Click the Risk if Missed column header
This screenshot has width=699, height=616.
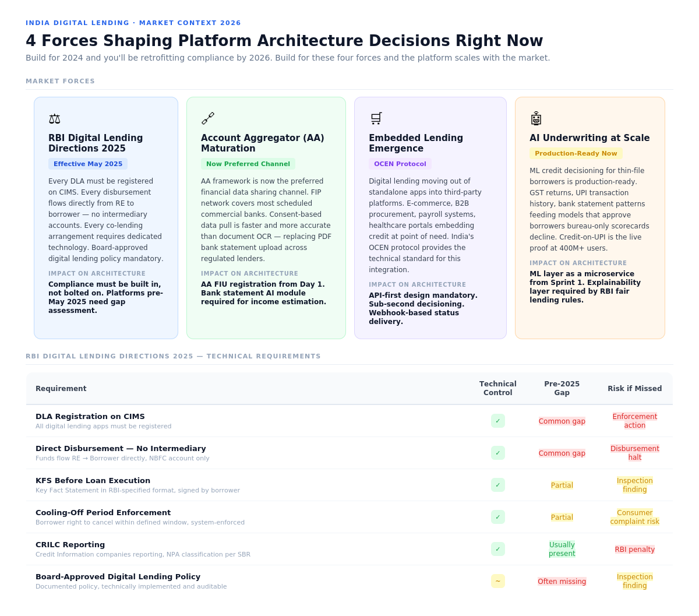(635, 389)
